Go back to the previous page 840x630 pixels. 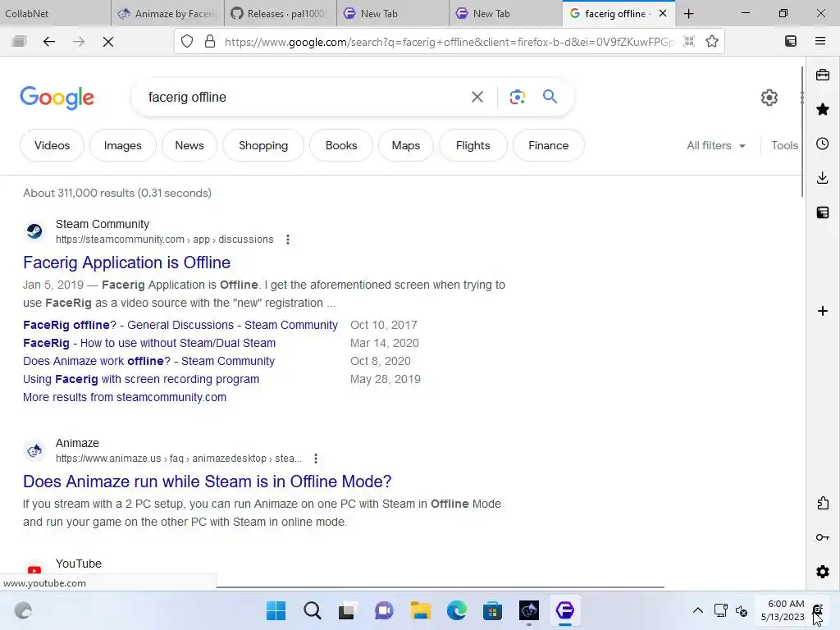coord(48,41)
